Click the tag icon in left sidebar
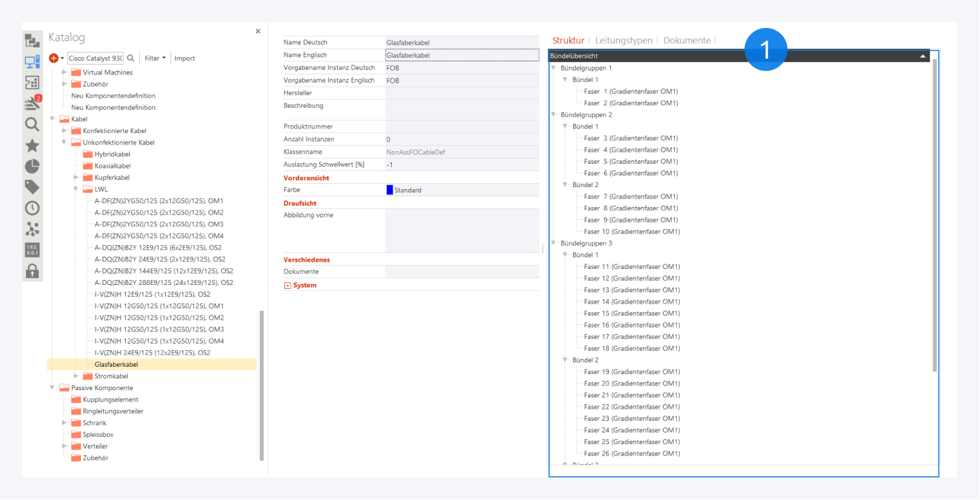 pos(32,187)
